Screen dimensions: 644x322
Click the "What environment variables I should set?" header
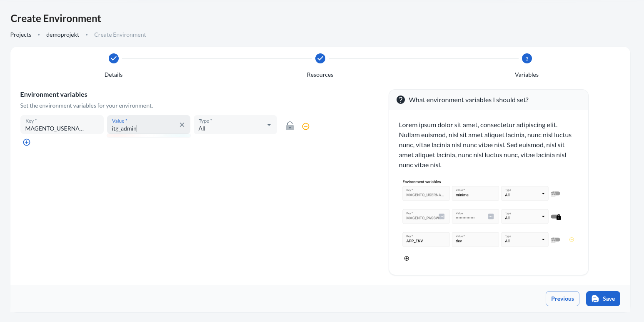click(469, 100)
